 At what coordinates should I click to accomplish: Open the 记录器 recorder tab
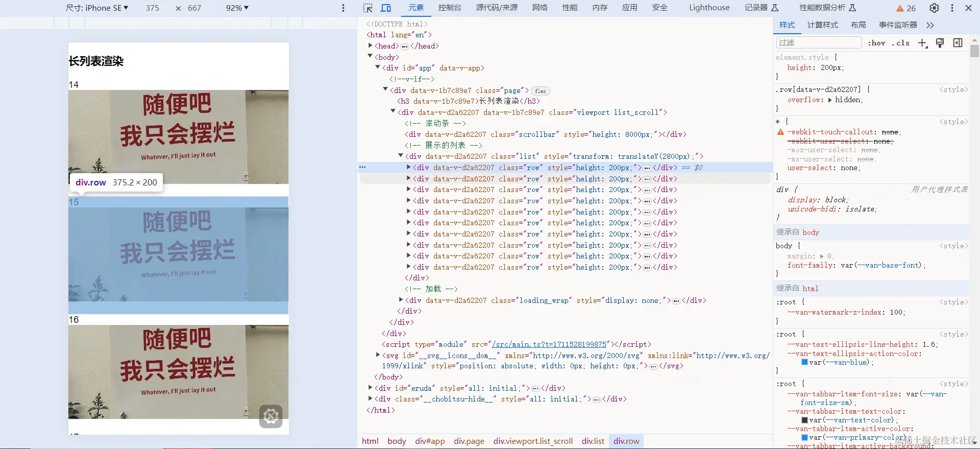(762, 8)
